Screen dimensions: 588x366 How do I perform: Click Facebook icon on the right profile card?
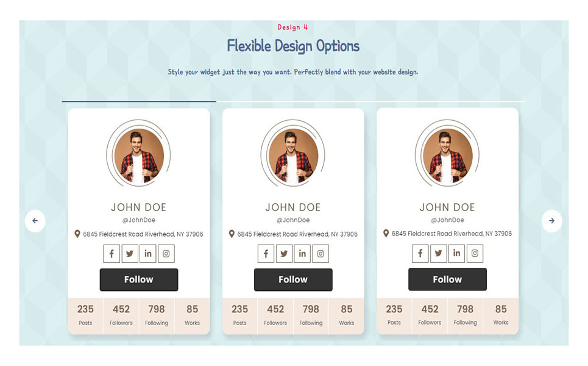coord(420,253)
